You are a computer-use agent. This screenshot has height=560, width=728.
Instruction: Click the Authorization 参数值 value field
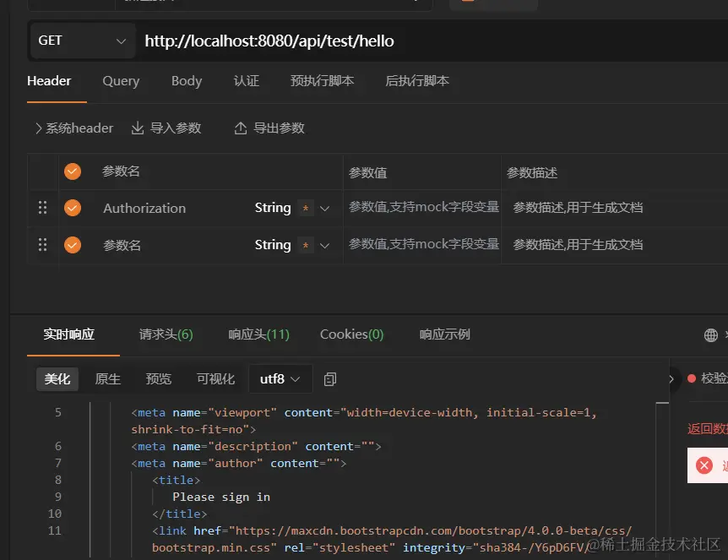point(423,207)
